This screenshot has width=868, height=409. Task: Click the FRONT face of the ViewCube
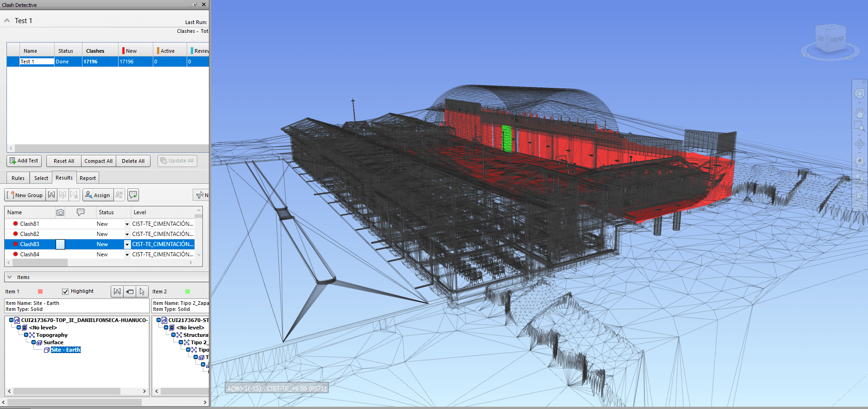point(837,40)
